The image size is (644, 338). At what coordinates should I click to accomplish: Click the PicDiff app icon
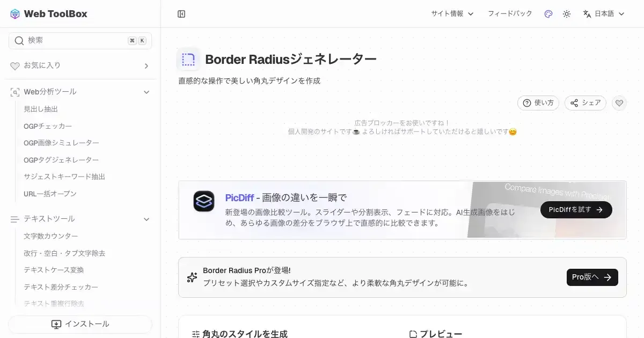pyautogui.click(x=204, y=201)
